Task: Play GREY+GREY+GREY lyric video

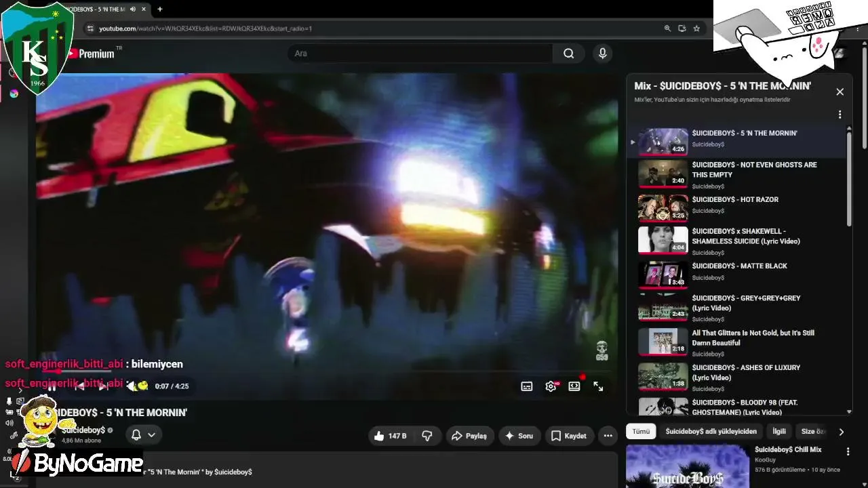Action: click(736, 307)
